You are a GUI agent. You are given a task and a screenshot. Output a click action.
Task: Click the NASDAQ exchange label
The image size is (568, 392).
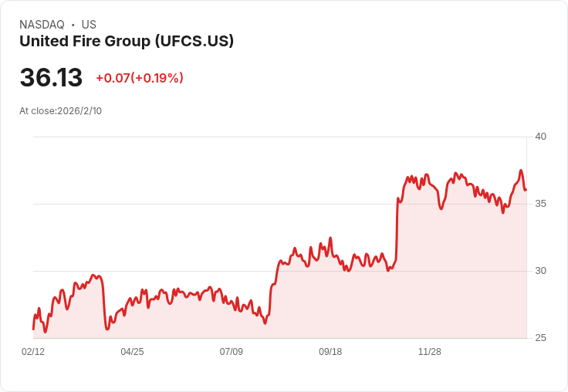tap(42, 25)
